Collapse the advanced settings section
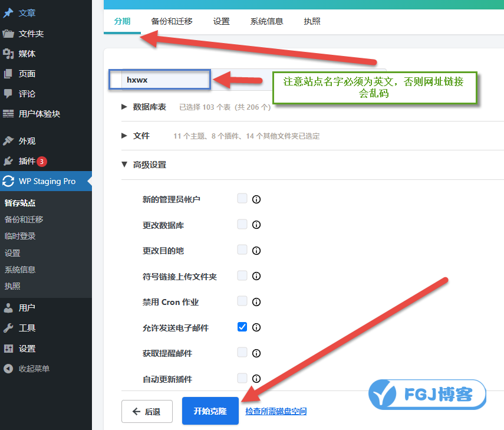Screen dimensions: 504x430 (124, 165)
